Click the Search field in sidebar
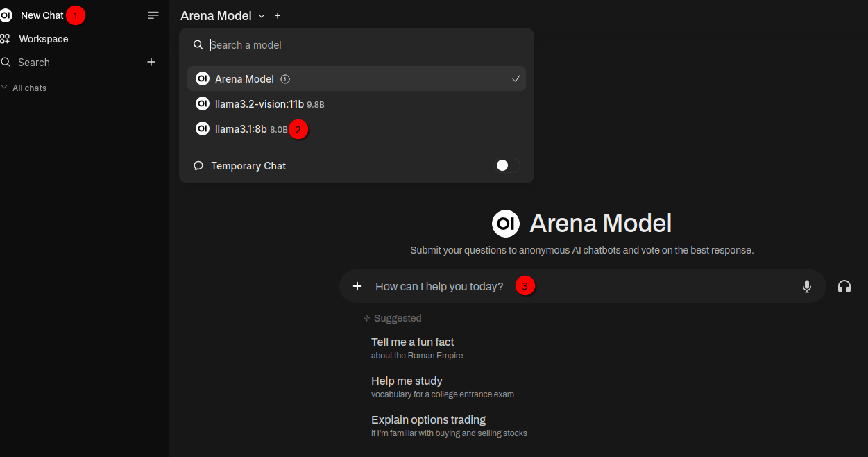The image size is (868, 457). (34, 63)
